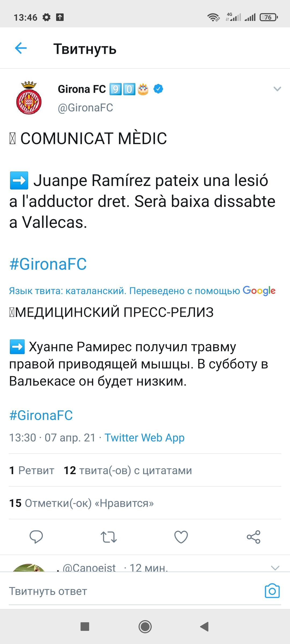Open Twitter Web App source link
The image size is (290, 644).
click(x=144, y=438)
